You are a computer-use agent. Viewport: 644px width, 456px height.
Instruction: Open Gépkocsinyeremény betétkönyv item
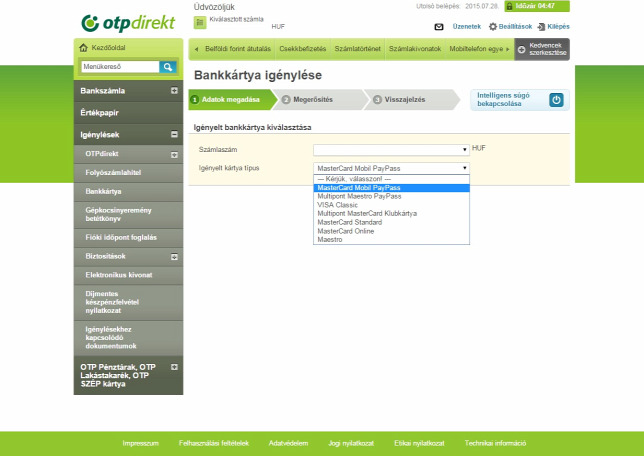(x=128, y=214)
